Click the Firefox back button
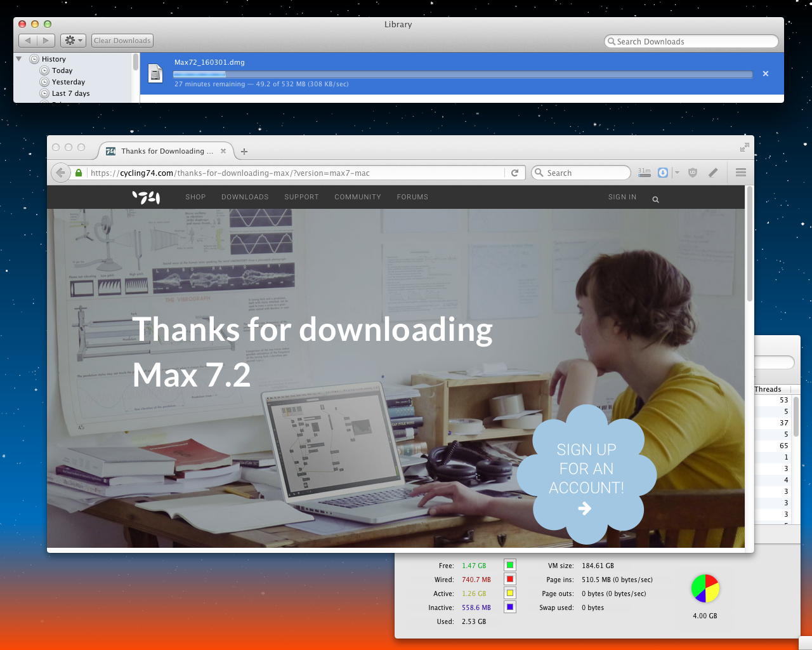The image size is (812, 650). coord(60,173)
